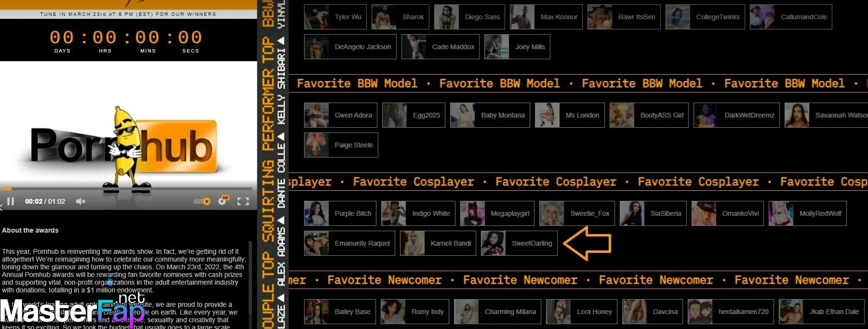Viewport: 868px width, 329px height.
Task: Select Paige Steele nominee card
Action: tap(341, 145)
